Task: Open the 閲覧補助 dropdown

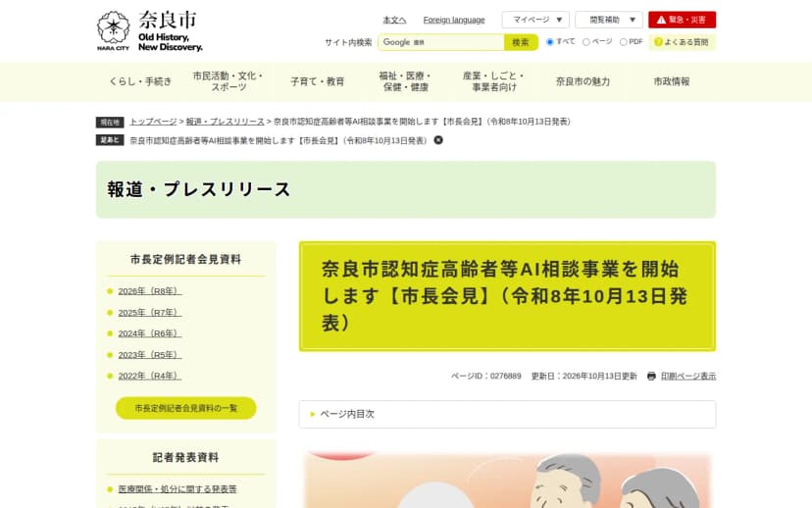Action: (x=609, y=20)
